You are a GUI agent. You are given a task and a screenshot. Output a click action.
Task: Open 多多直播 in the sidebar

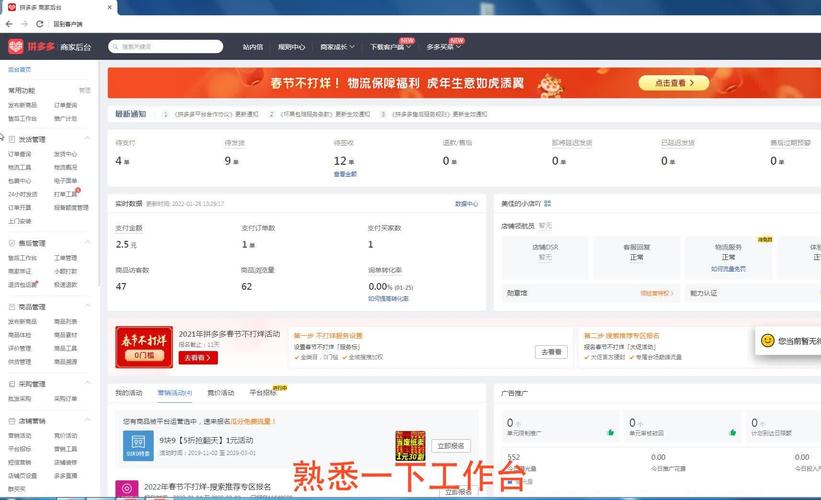[65, 475]
